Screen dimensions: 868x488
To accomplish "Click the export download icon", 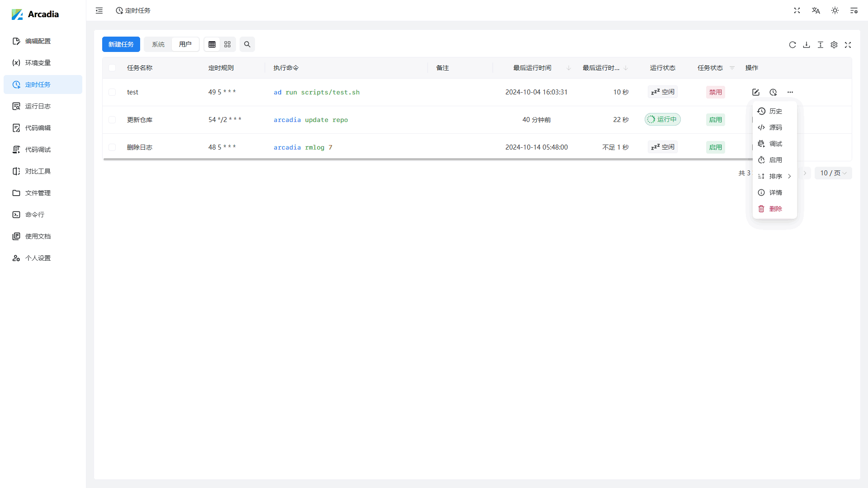I will [x=807, y=45].
